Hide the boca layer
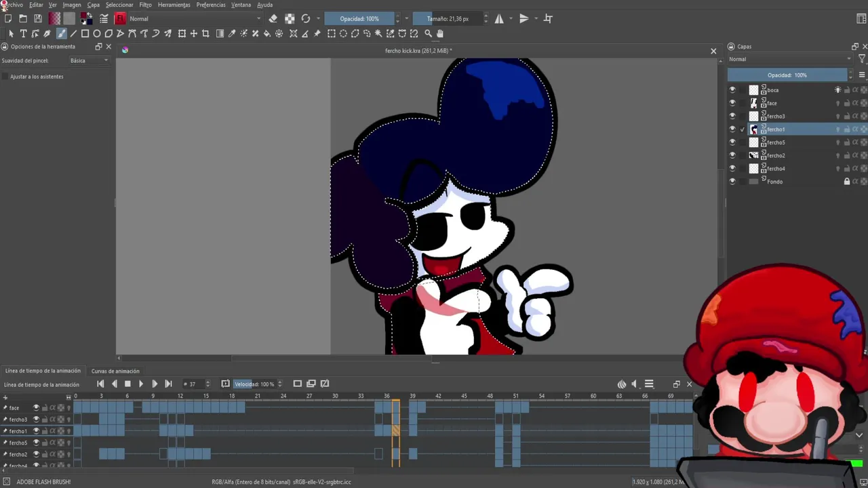This screenshot has height=488, width=868. (x=732, y=89)
